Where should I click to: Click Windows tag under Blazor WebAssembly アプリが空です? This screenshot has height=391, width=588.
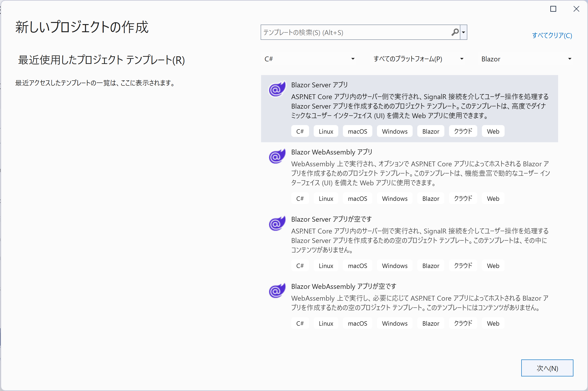pos(395,323)
